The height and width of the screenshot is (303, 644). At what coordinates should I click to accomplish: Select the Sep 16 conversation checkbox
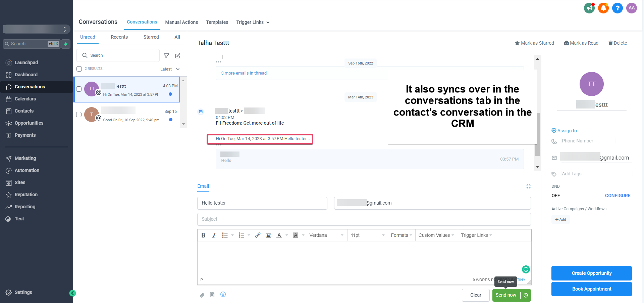(79, 115)
